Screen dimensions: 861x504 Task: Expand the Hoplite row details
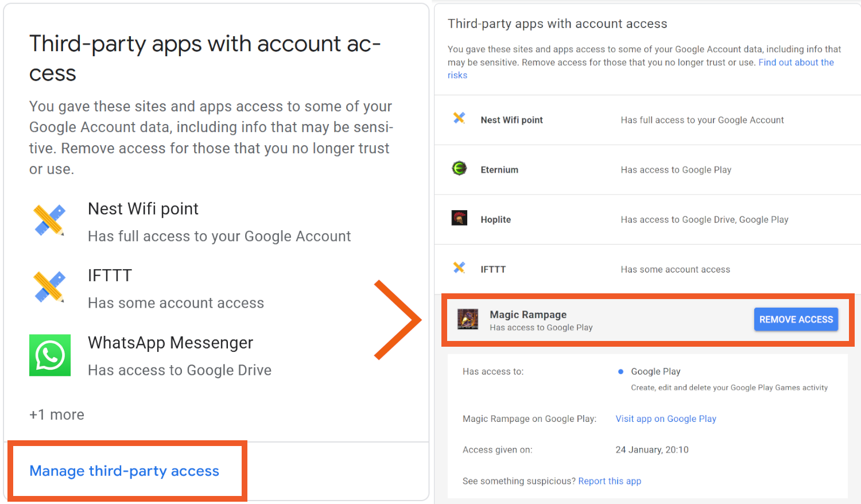647,220
